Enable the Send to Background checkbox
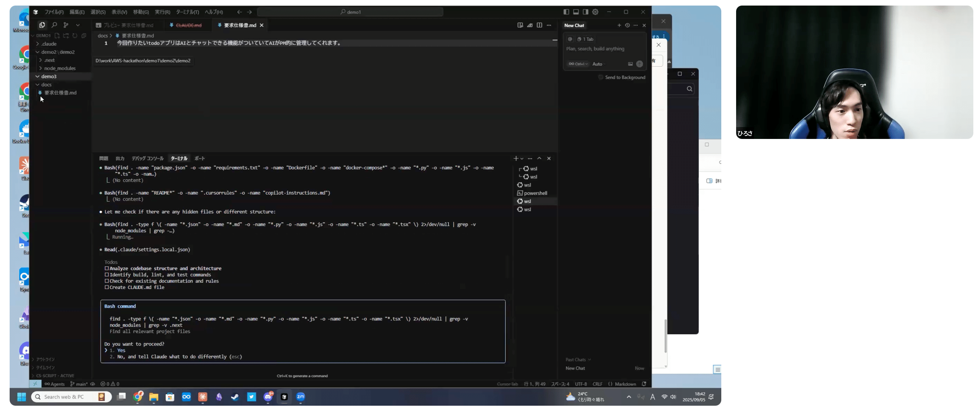 click(601, 77)
